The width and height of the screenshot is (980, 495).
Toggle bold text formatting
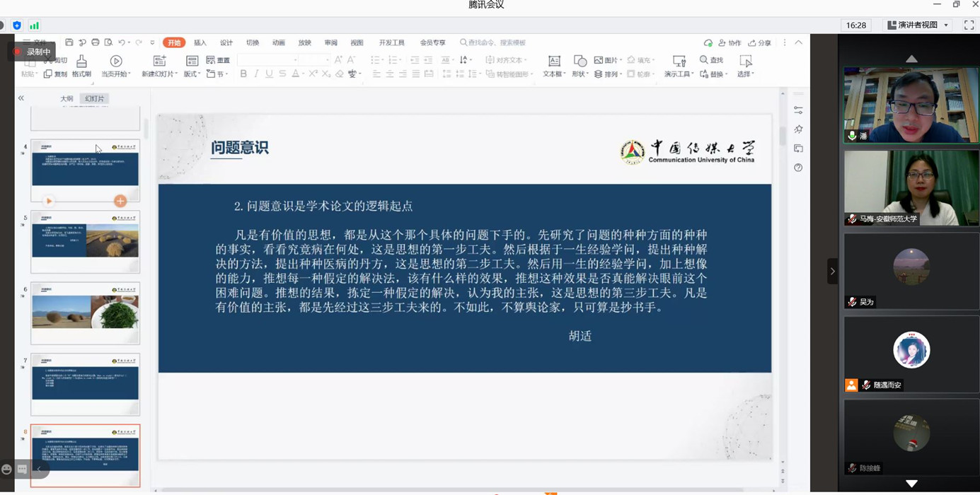click(x=243, y=74)
